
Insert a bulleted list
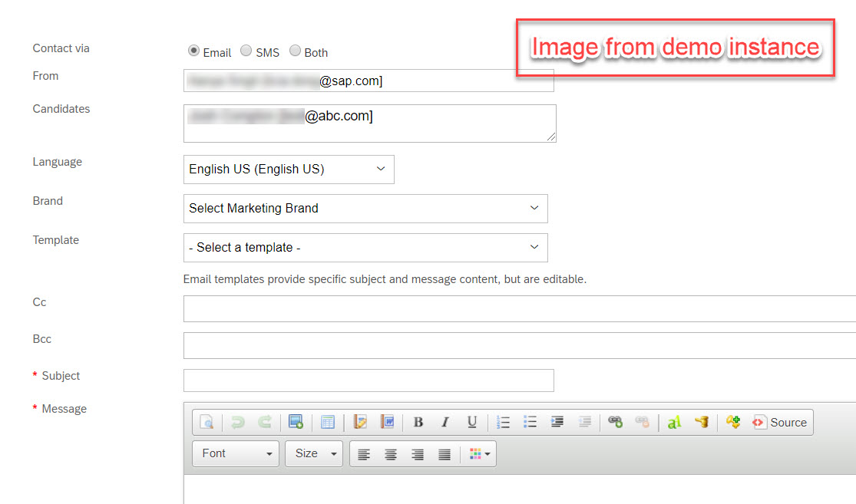click(530, 422)
